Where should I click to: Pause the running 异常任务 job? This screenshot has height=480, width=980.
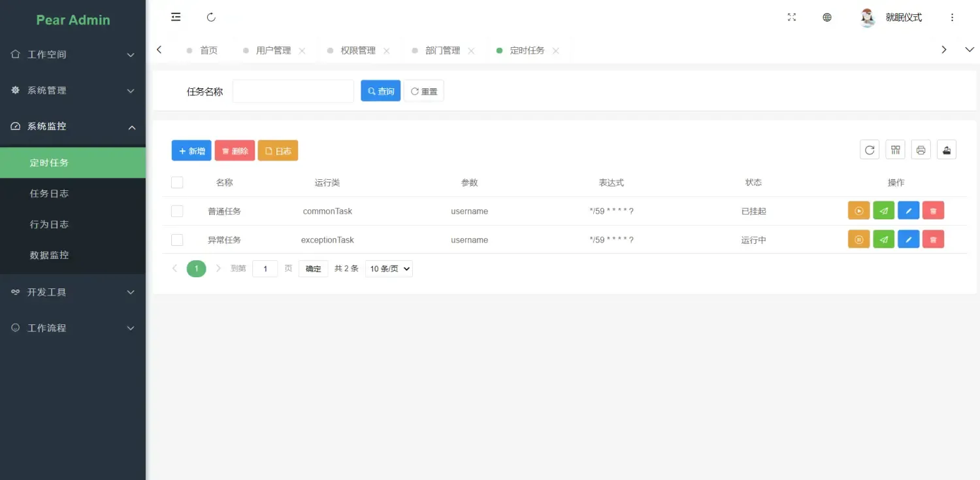(858, 239)
